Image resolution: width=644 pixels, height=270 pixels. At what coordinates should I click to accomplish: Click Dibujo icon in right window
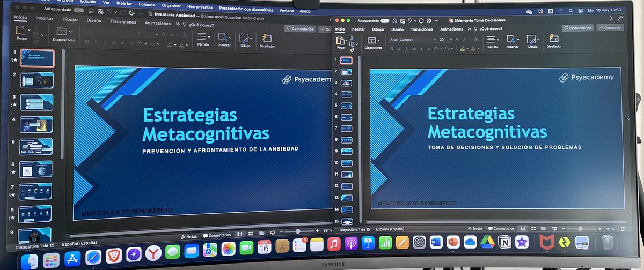click(x=531, y=40)
